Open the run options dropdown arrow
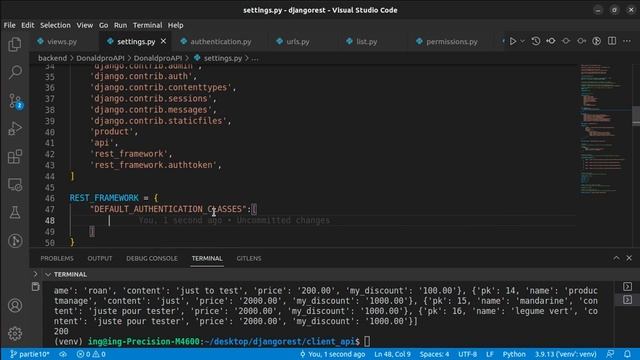The width and height of the screenshot is (640, 360). (522, 41)
